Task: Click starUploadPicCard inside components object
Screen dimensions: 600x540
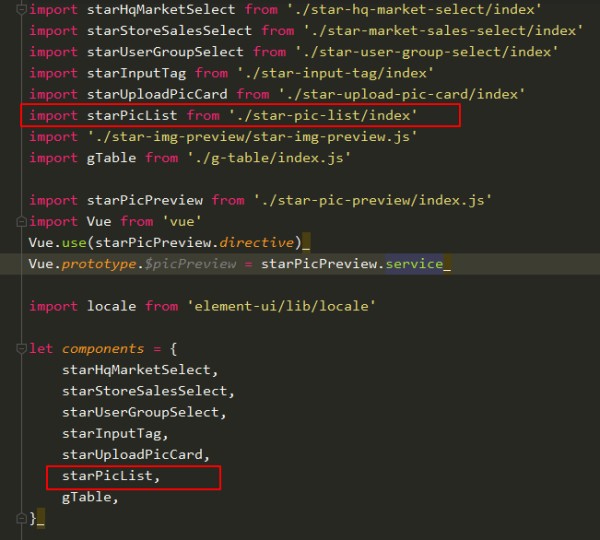Action: pos(132,455)
